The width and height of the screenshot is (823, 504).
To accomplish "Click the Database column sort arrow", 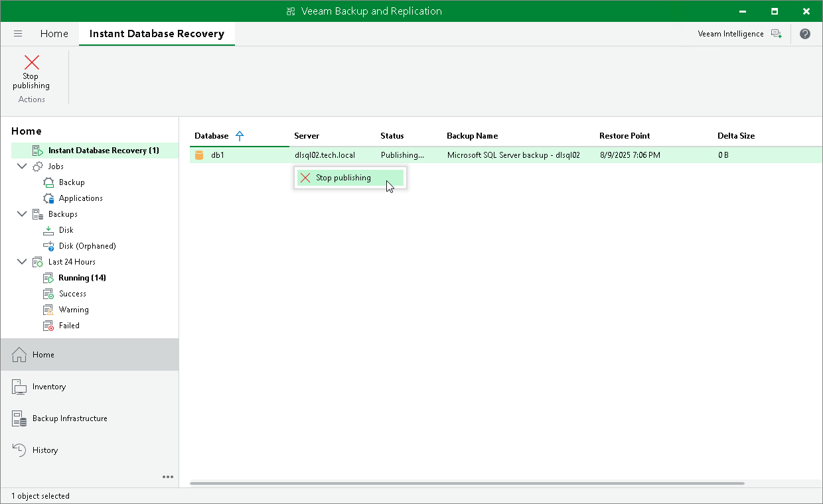I will pyautogui.click(x=240, y=136).
